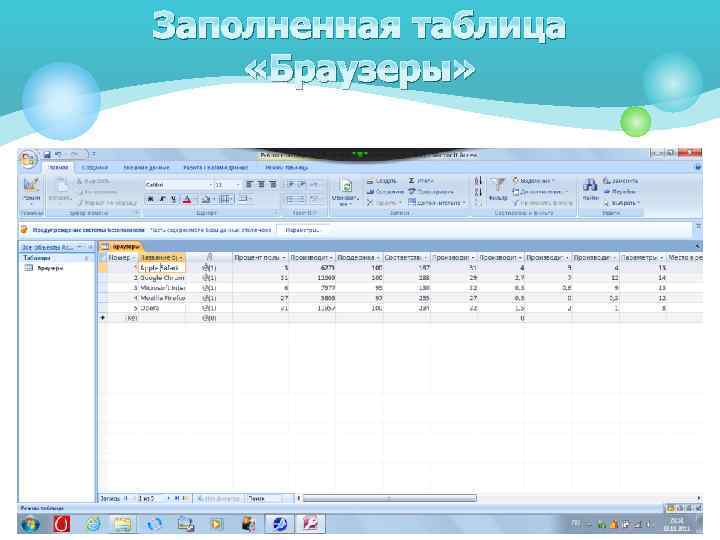The height and width of the screenshot is (540, 720).
Task: Click the Refresh All button
Action: (346, 193)
